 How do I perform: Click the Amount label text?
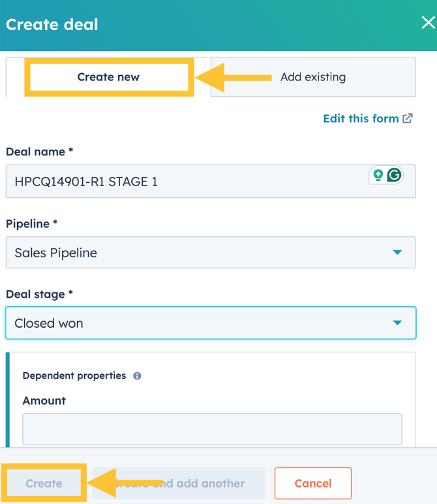click(x=44, y=400)
